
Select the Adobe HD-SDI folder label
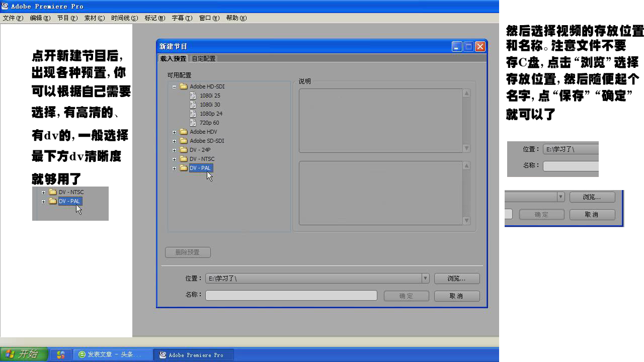207,86
